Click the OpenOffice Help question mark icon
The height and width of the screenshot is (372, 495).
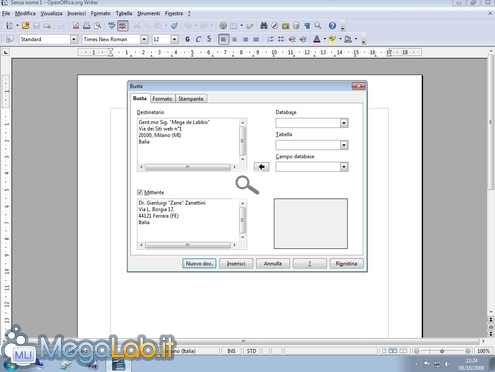332,26
